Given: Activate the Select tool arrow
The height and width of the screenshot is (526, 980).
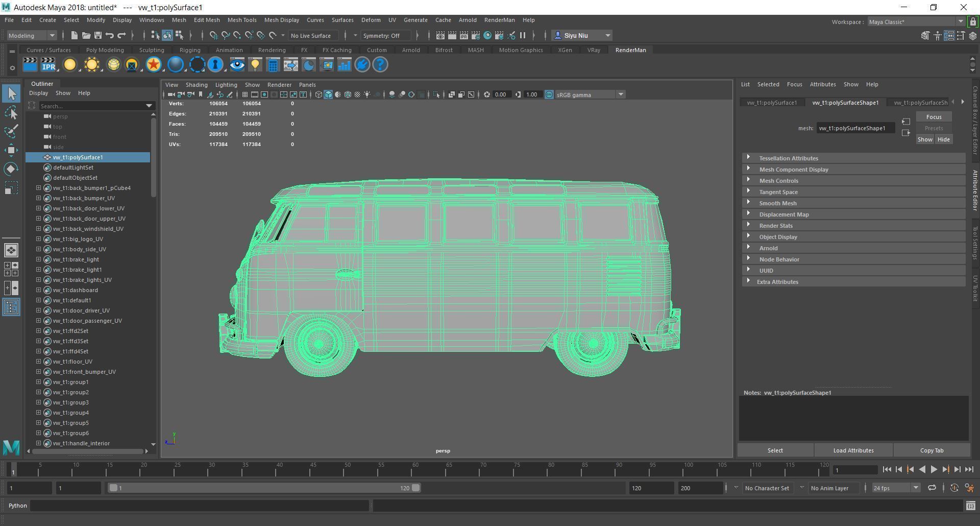Looking at the screenshot, I should [11, 93].
